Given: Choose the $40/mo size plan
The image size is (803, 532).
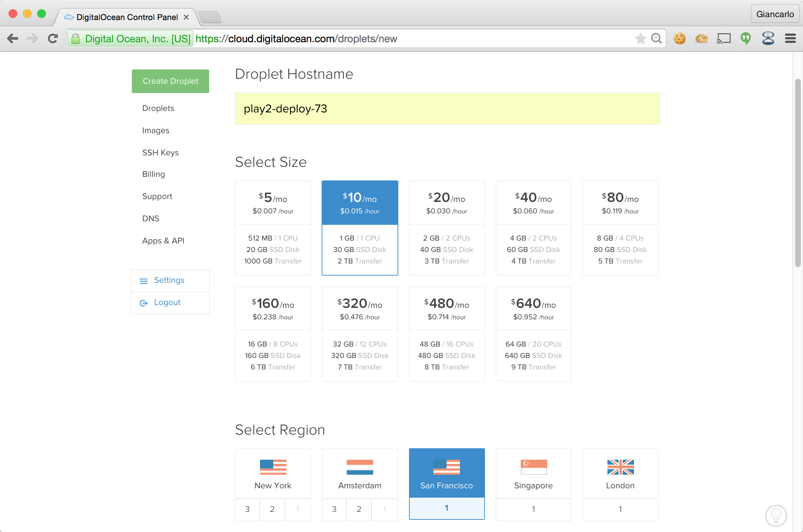Looking at the screenshot, I should coord(534,228).
